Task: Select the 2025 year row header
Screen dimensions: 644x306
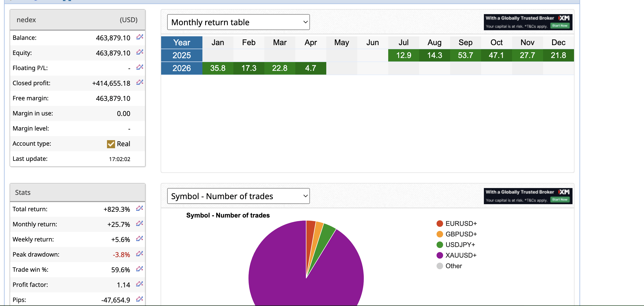Action: pyautogui.click(x=182, y=55)
